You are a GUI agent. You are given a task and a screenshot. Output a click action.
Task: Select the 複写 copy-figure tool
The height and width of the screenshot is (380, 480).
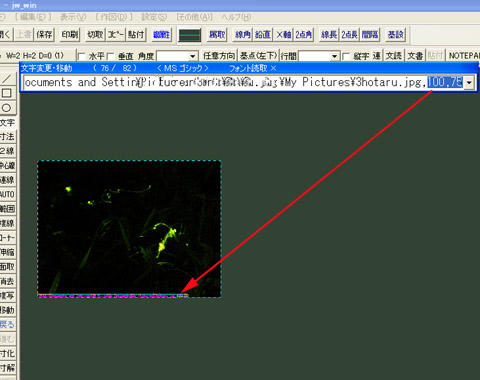coord(7,295)
